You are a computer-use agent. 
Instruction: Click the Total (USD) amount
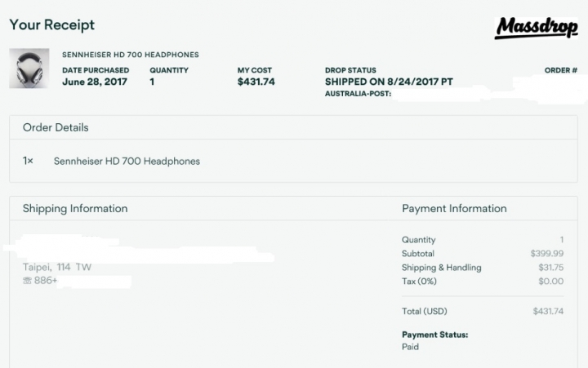click(x=548, y=311)
